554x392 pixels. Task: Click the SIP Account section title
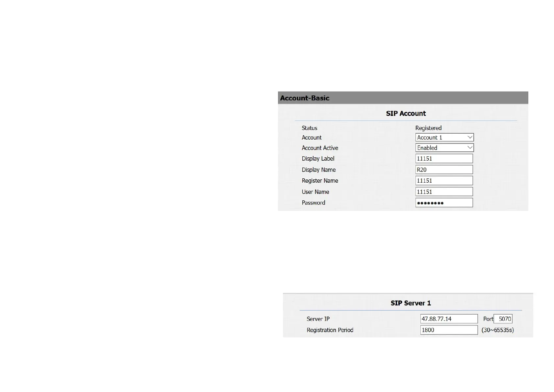(x=406, y=113)
